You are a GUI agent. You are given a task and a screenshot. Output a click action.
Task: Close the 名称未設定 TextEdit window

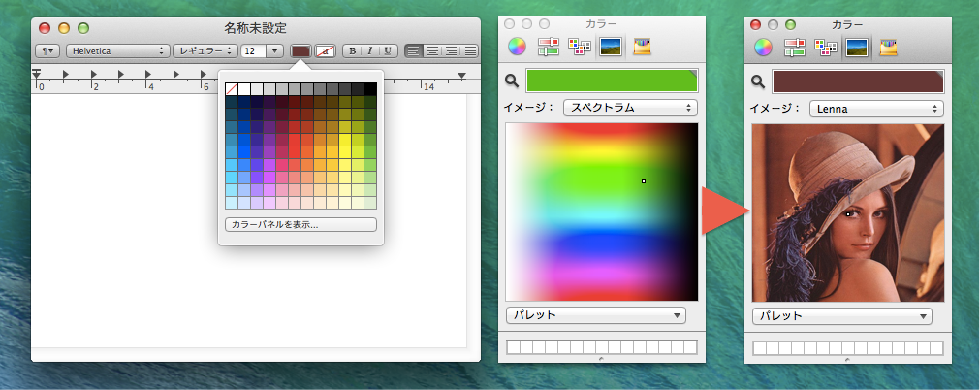coord(45,27)
